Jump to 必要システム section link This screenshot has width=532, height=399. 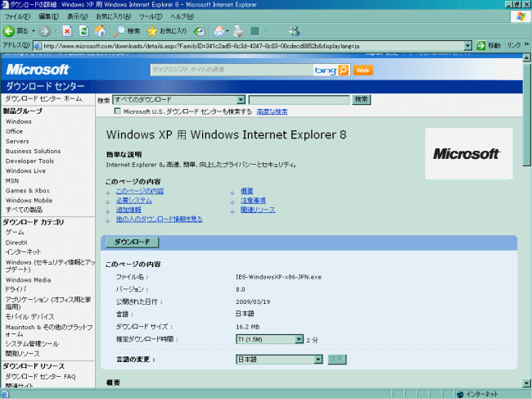(x=134, y=201)
